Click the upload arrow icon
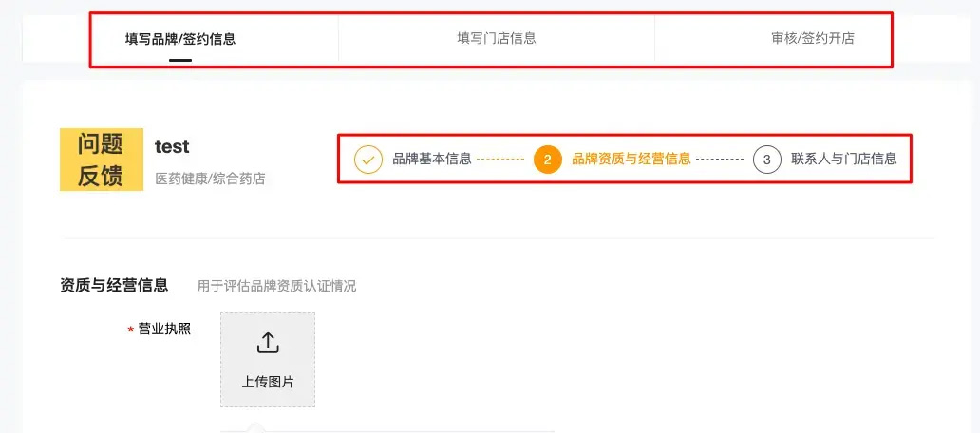The height and width of the screenshot is (433, 980). point(268,343)
